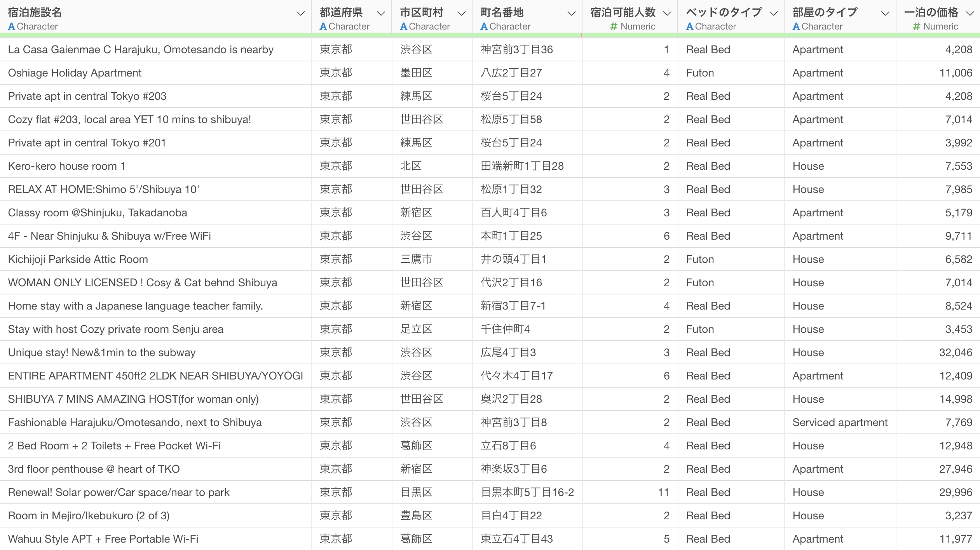Click the city cell 墨田区
980x550 pixels.
[x=432, y=73]
